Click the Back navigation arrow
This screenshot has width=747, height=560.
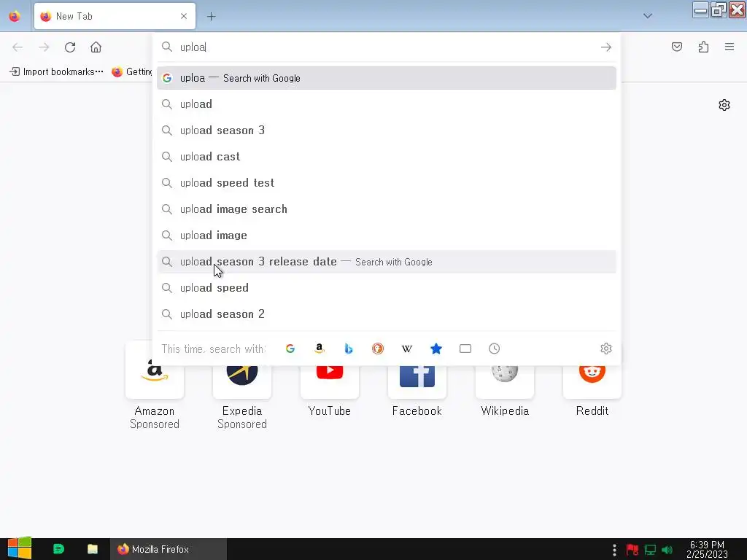pyautogui.click(x=18, y=47)
